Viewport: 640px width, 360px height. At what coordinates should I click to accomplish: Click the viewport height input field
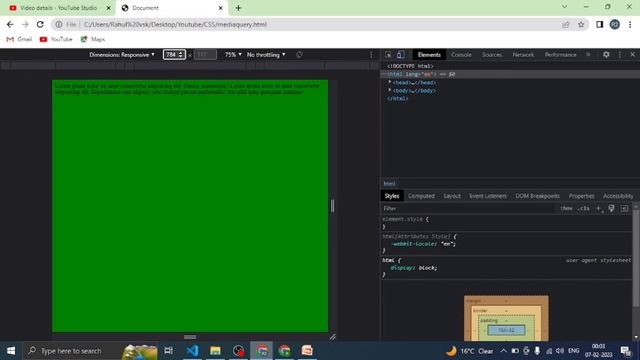point(205,55)
